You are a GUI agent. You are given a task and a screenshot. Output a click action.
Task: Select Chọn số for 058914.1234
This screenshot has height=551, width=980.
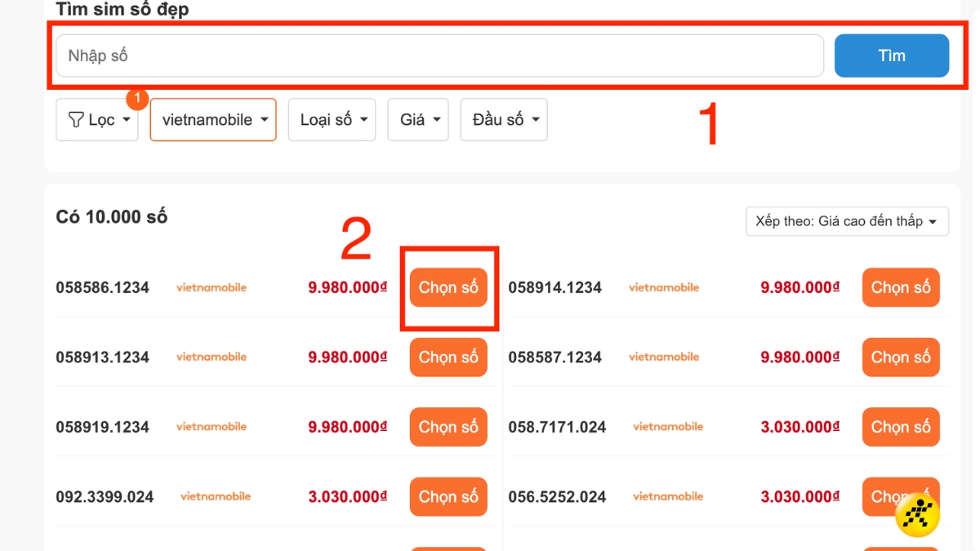(901, 287)
